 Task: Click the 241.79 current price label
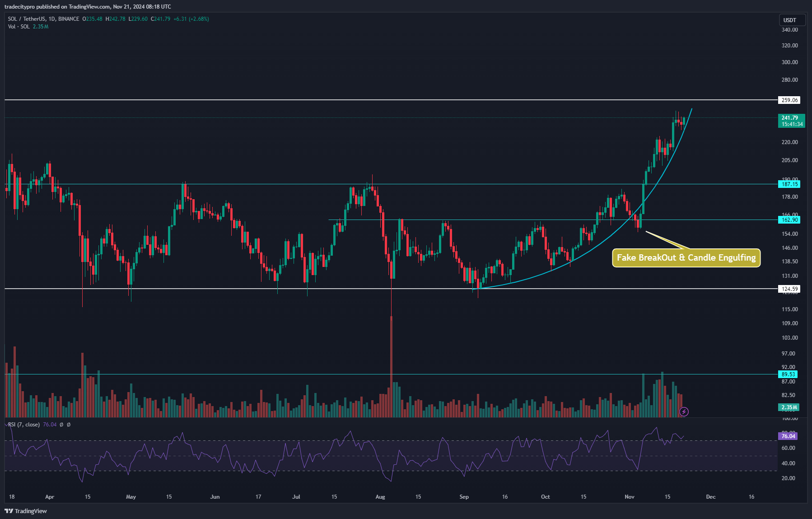click(x=791, y=121)
